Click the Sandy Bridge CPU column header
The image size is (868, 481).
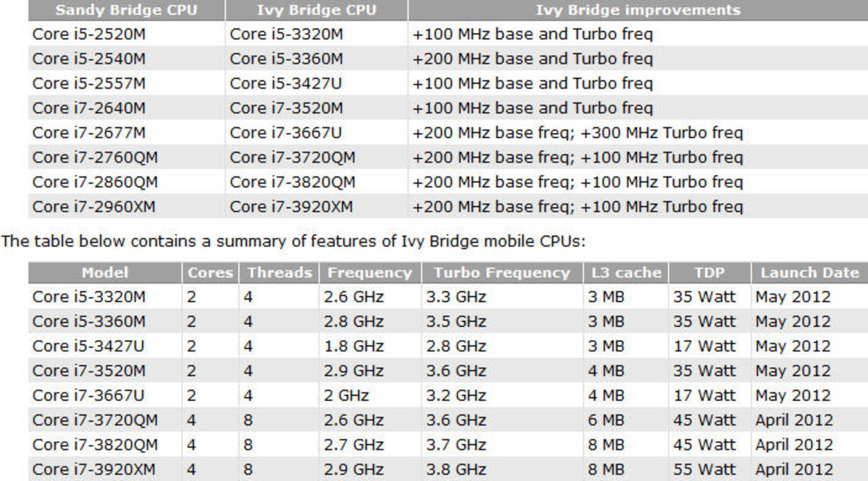click(126, 10)
